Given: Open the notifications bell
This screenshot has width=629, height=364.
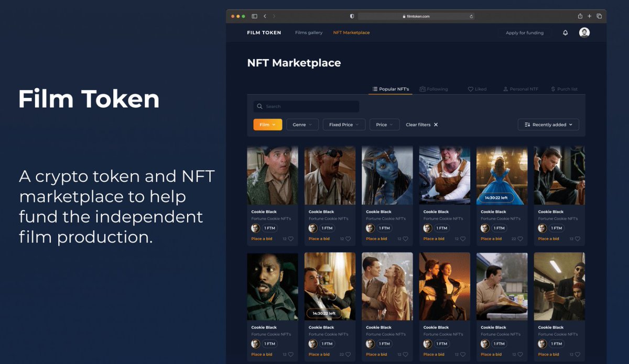Looking at the screenshot, I should pos(565,32).
